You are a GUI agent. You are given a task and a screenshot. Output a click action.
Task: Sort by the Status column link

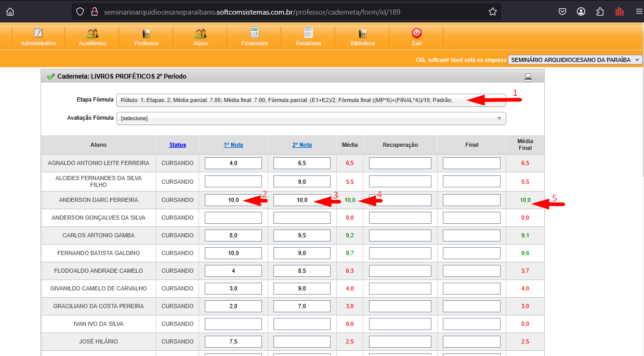click(177, 145)
